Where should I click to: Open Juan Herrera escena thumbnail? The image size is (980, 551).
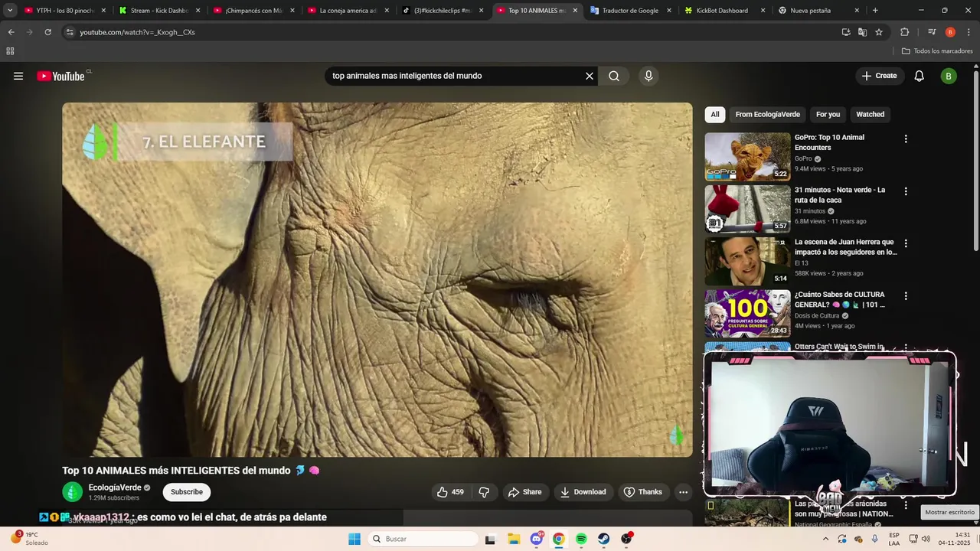coord(747,261)
